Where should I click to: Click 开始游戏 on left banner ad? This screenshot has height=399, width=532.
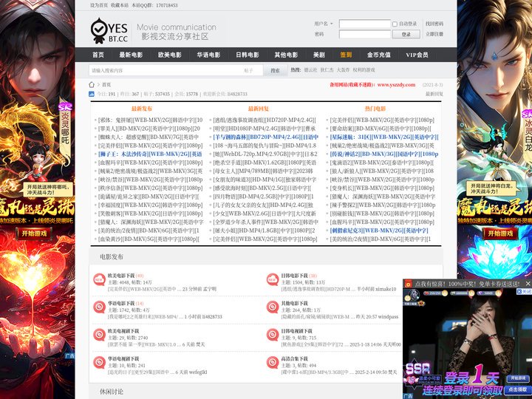34,233
